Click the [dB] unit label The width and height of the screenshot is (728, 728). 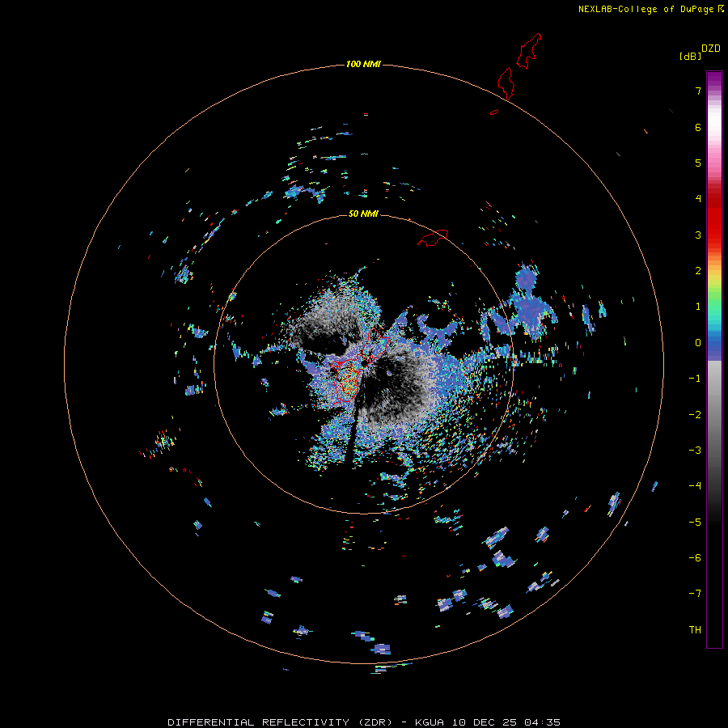pyautogui.click(x=690, y=56)
